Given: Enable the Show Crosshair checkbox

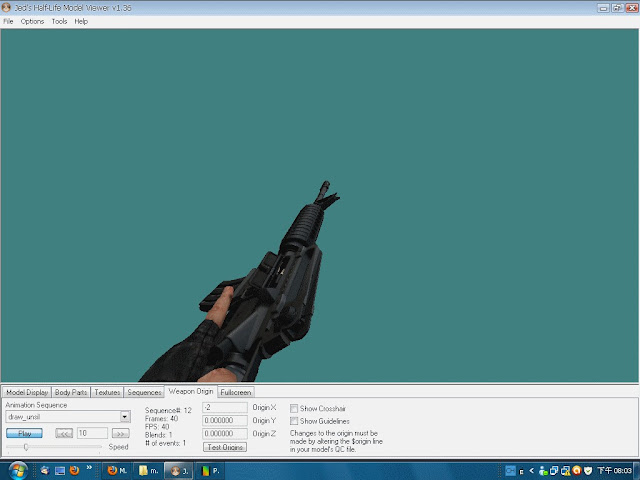Looking at the screenshot, I should (x=294, y=408).
